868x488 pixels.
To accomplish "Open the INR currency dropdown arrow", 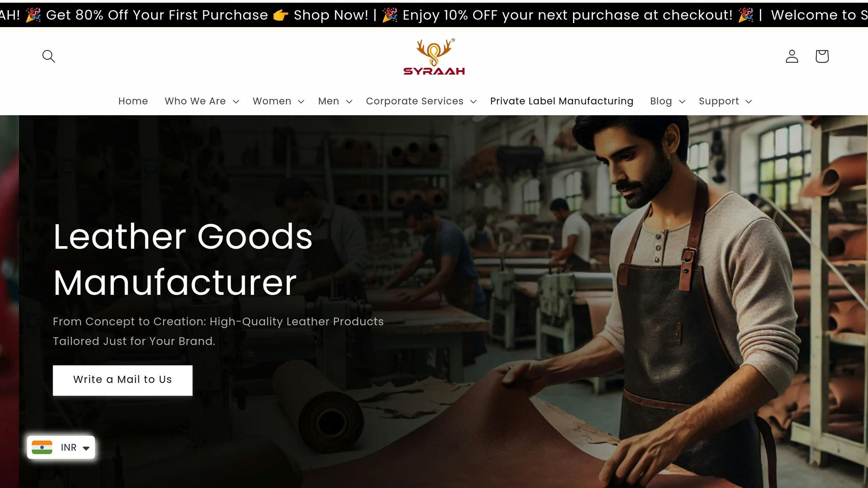I will 86,448.
